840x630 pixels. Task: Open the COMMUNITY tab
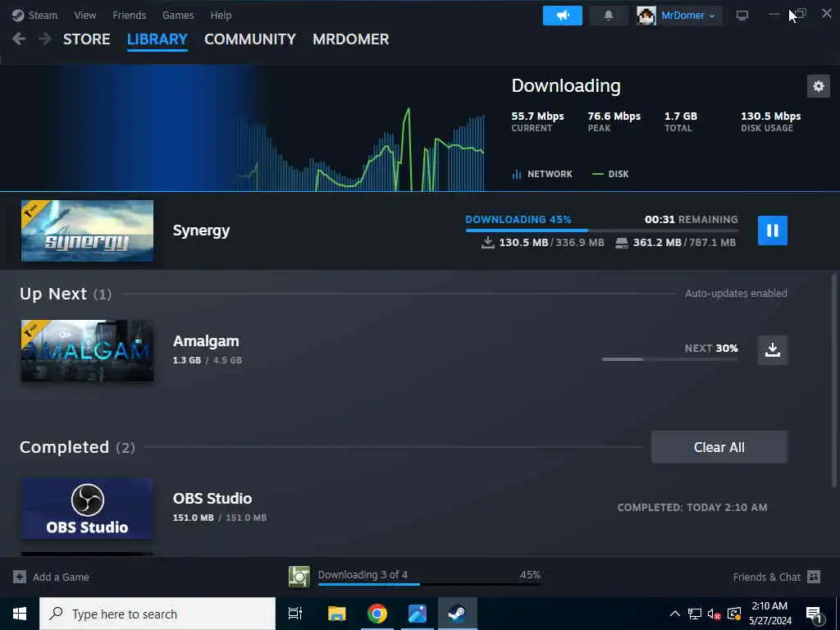[249, 39]
